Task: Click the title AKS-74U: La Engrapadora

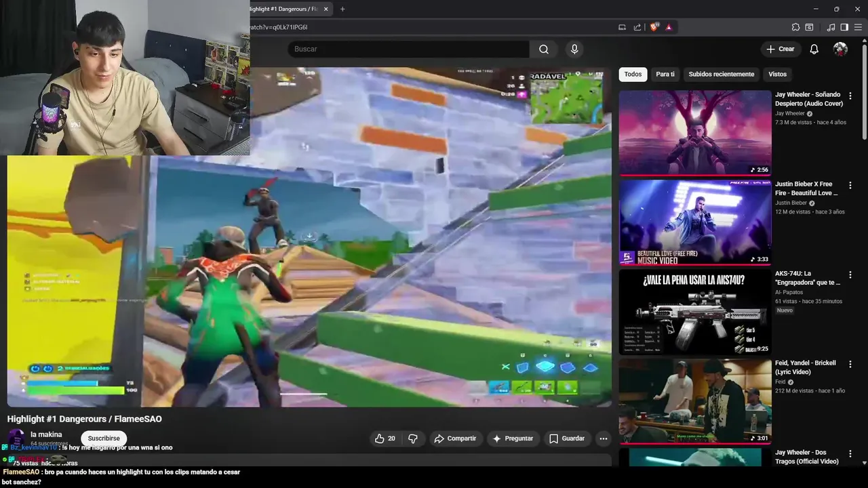Action: point(808,278)
